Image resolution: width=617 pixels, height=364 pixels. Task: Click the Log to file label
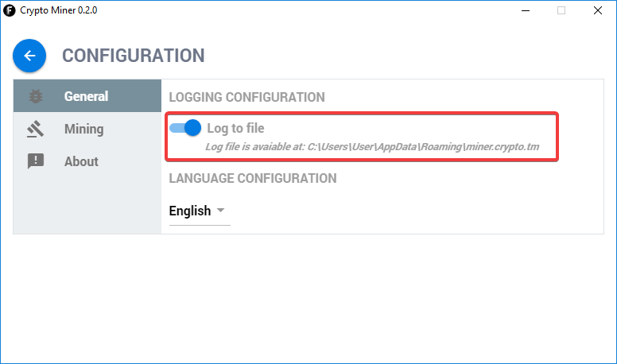[235, 128]
